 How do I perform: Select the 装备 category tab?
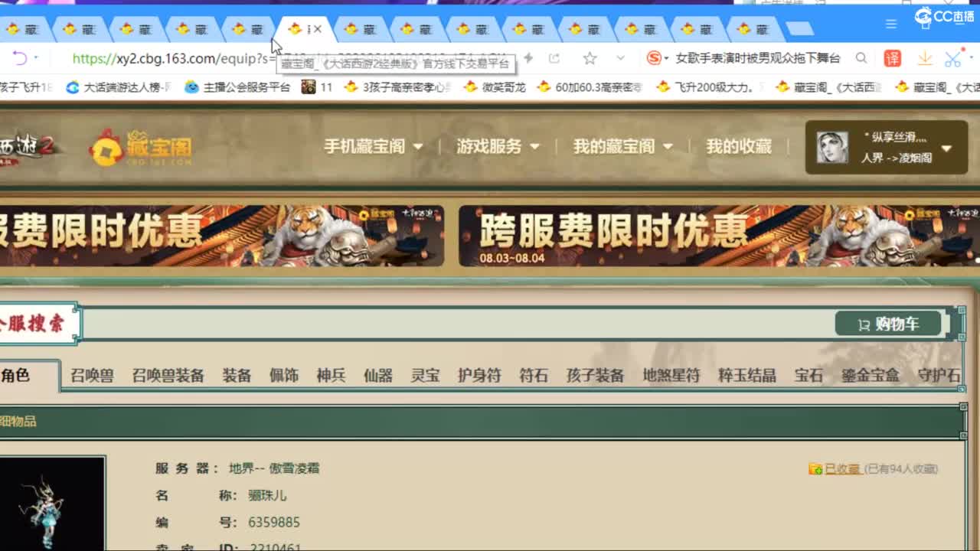point(237,375)
